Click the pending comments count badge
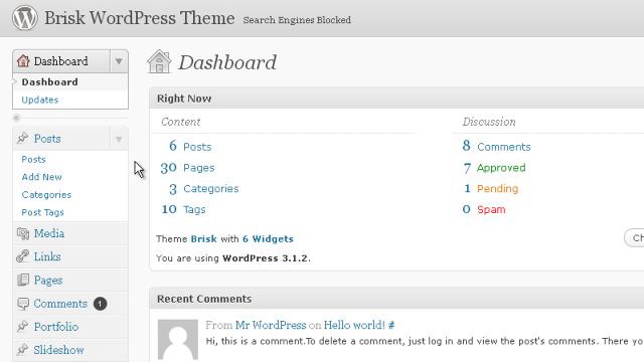The image size is (644, 362). click(x=100, y=304)
